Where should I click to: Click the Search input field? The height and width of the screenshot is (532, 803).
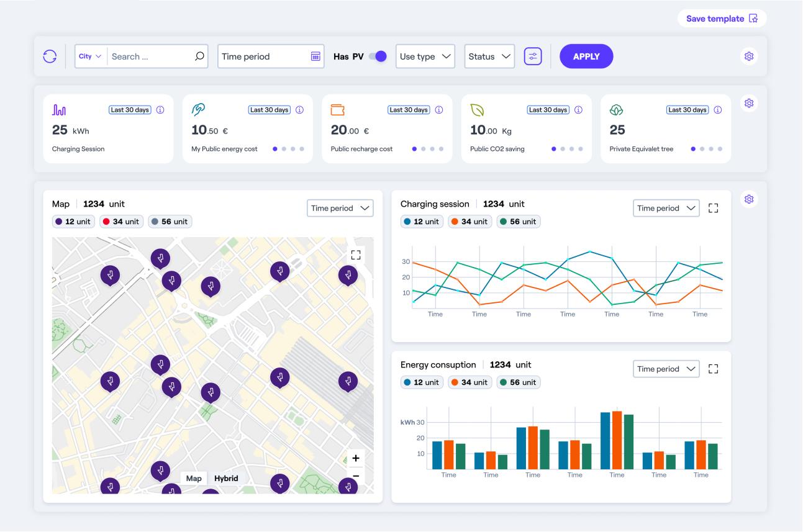tap(149, 56)
